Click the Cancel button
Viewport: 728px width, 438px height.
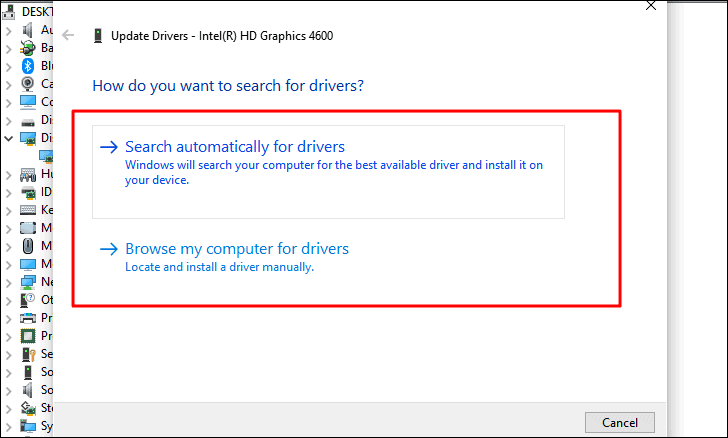point(620,422)
